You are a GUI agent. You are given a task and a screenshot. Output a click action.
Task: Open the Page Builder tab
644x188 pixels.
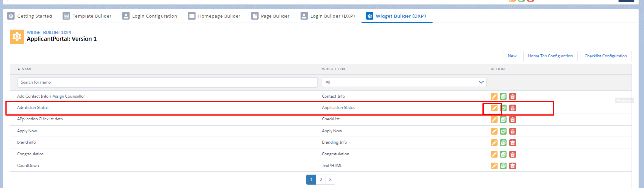[270, 16]
